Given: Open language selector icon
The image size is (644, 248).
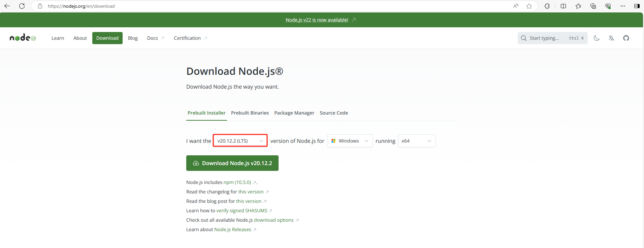Looking at the screenshot, I should point(611,38).
